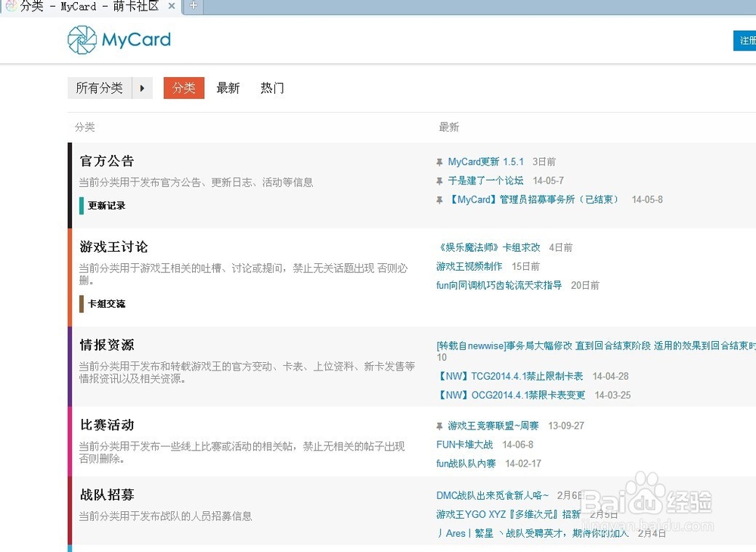Open topic [转载自newwise]事务局大幅修改
Viewport: 756px width, 552px height.
point(596,346)
